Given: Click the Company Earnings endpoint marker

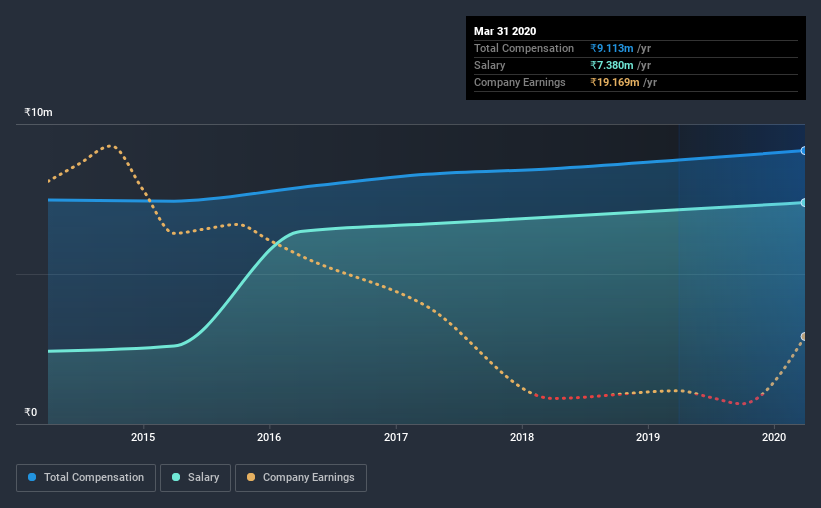Looking at the screenshot, I should pyautogui.click(x=803, y=336).
